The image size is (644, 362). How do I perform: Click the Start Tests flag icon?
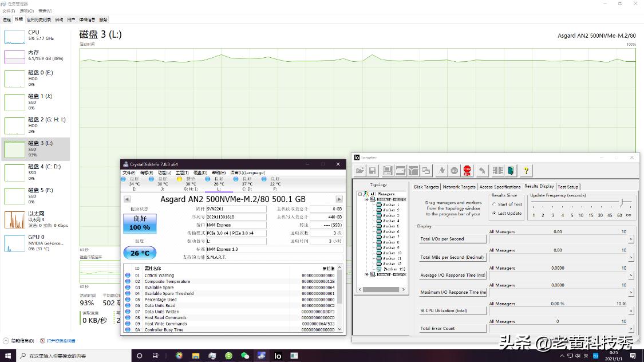(x=441, y=170)
